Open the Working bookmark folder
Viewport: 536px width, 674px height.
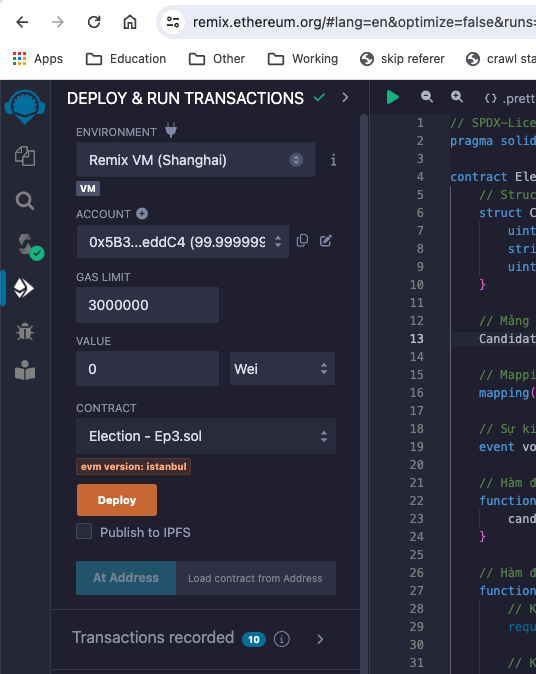tap(303, 58)
